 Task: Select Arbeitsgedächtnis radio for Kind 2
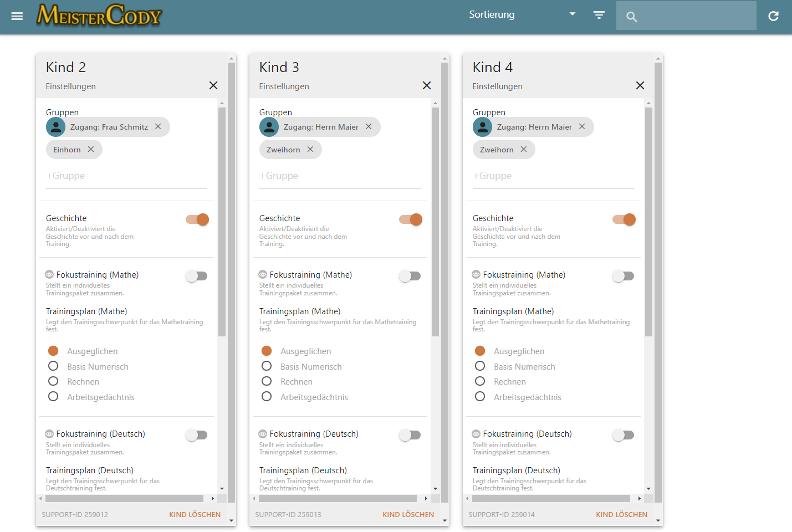pos(53,396)
